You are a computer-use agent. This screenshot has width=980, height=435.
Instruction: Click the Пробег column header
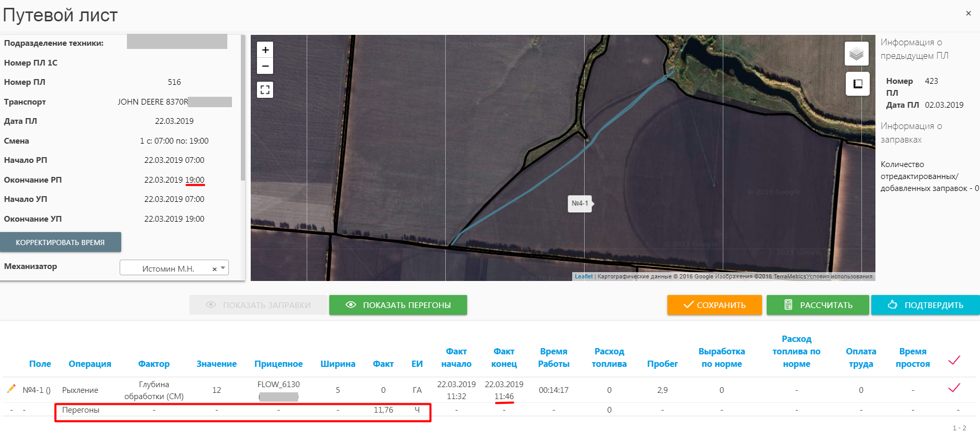coord(662,364)
